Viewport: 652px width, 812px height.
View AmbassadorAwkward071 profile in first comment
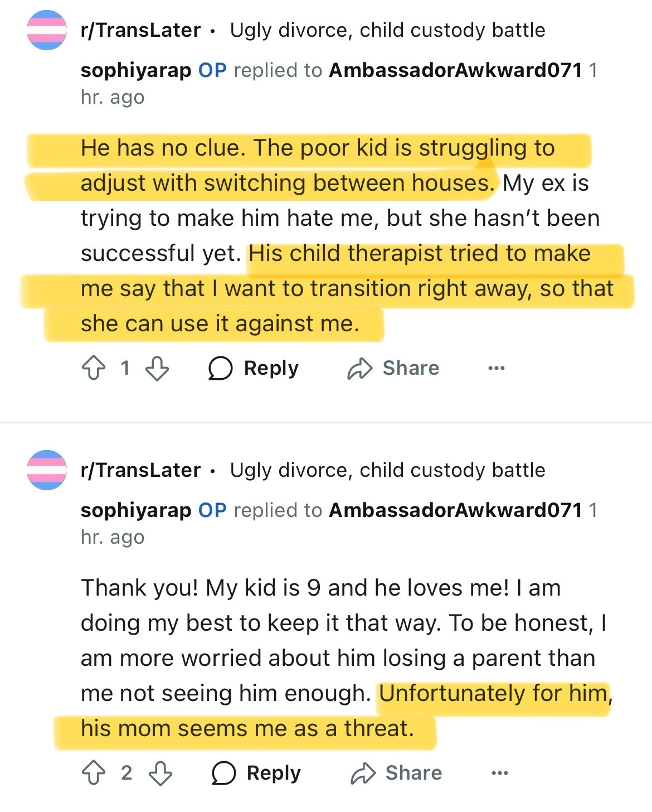pyautogui.click(x=455, y=70)
